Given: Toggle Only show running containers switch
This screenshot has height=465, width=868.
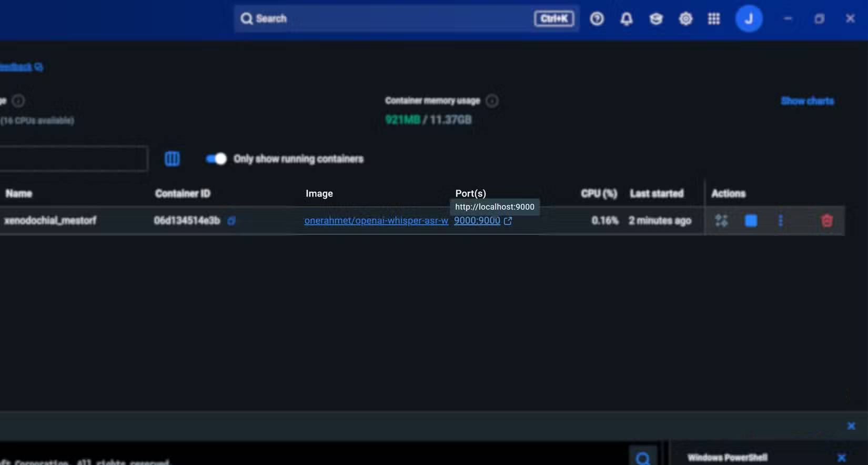Looking at the screenshot, I should (216, 159).
